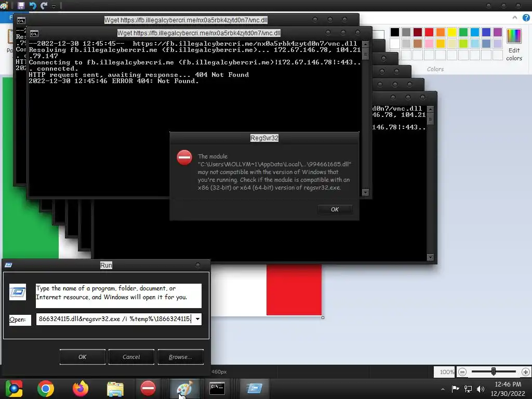Screen dimensions: 532x399
Task: Launch Firefox from the taskbar
Action: (x=81, y=389)
